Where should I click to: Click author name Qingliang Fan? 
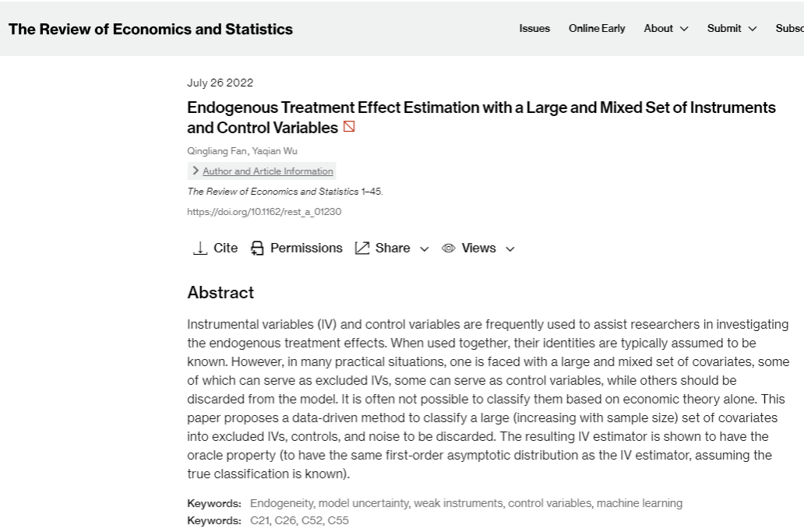coord(217,151)
